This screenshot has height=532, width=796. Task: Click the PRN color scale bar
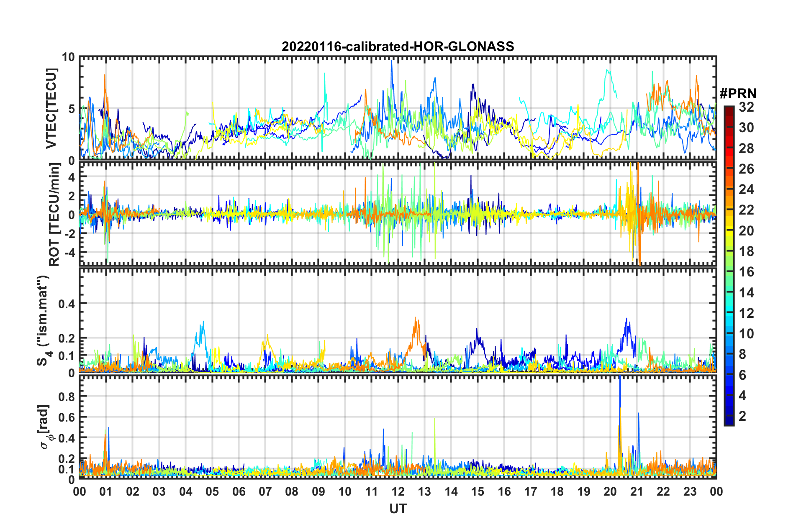[729, 266]
